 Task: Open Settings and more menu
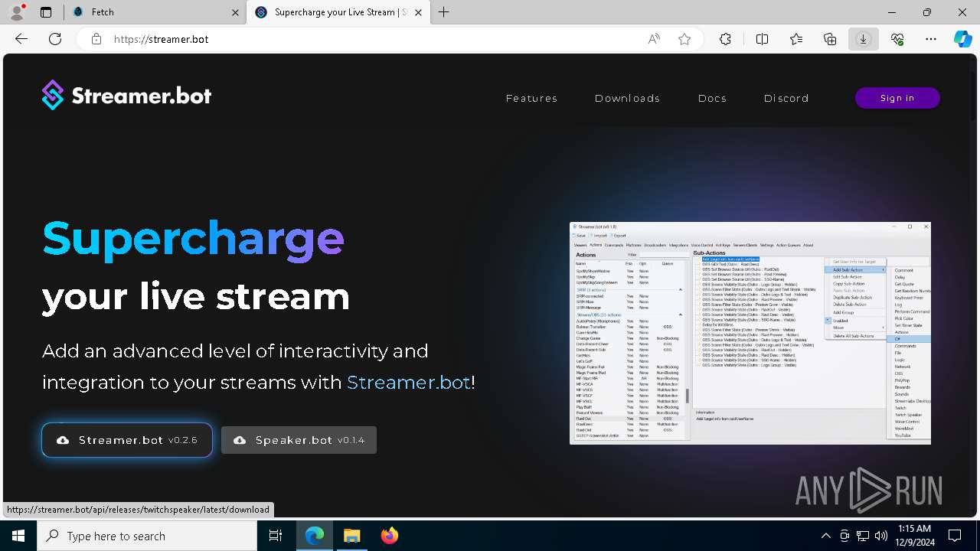931,39
